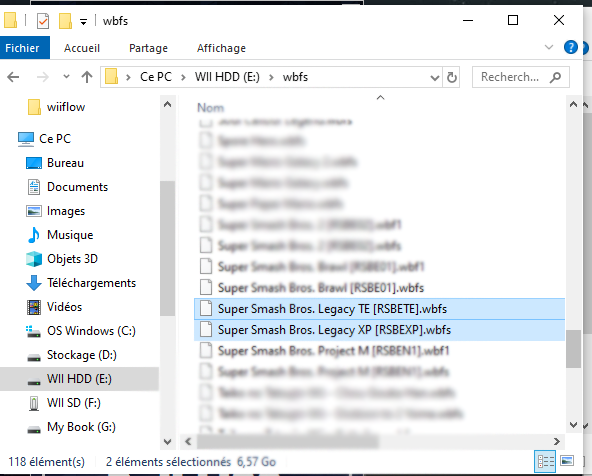This screenshot has width=592, height=476.
Task: Select Super Smash Bros. Brawl [RSBE01].wbf1
Action: coord(321,267)
